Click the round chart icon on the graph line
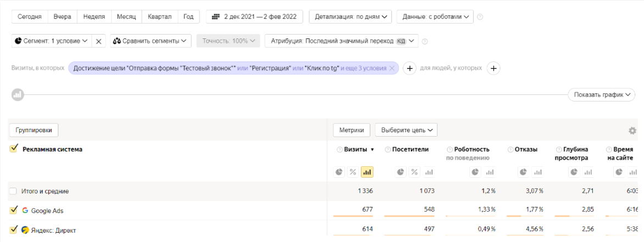 [x=18, y=95]
